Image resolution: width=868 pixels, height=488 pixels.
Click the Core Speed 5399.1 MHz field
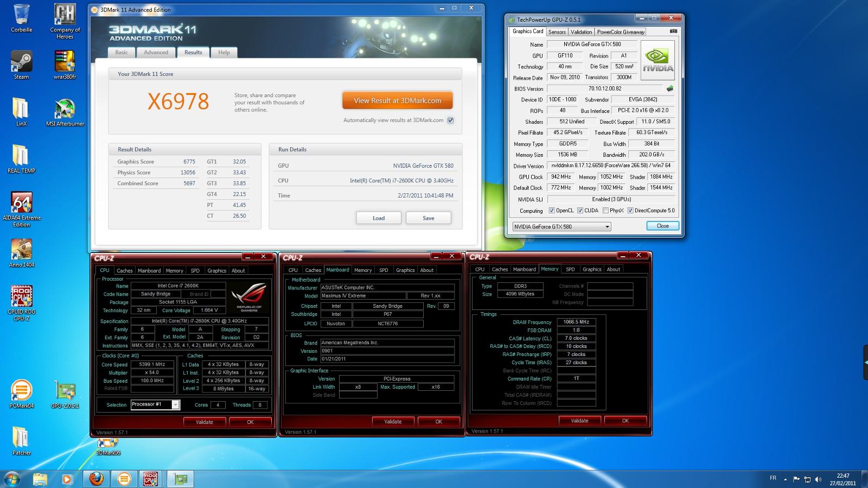click(x=152, y=364)
